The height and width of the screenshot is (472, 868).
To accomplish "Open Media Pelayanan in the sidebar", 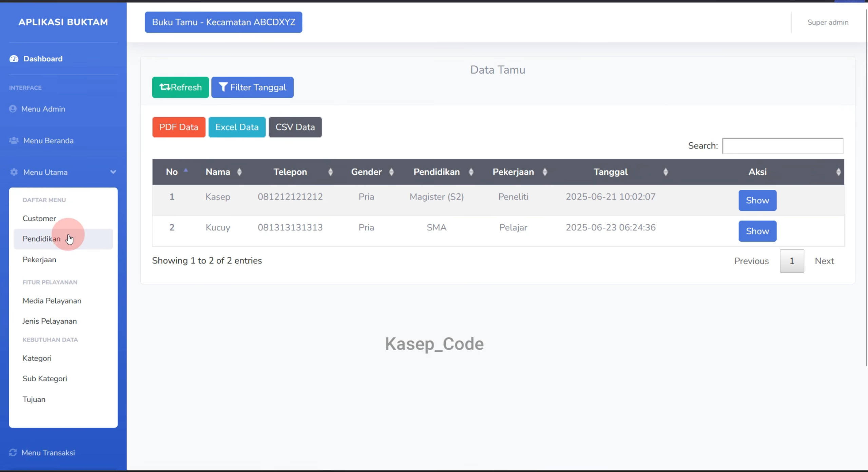I will click(x=63, y=301).
